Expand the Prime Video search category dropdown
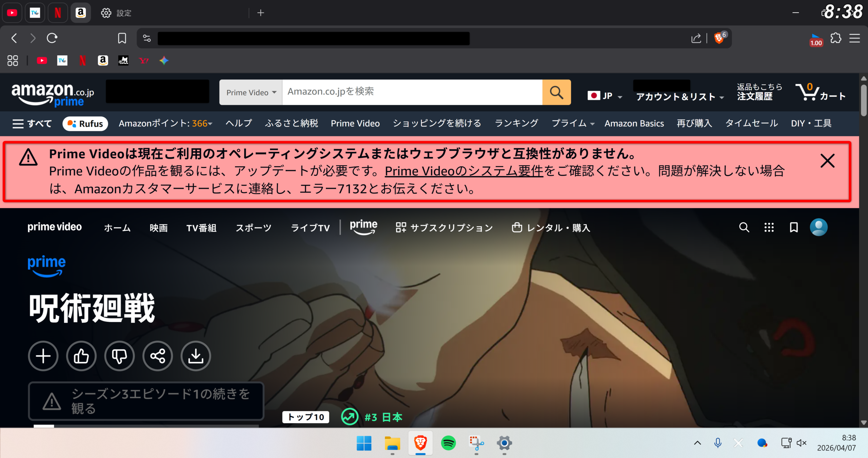 click(x=251, y=92)
